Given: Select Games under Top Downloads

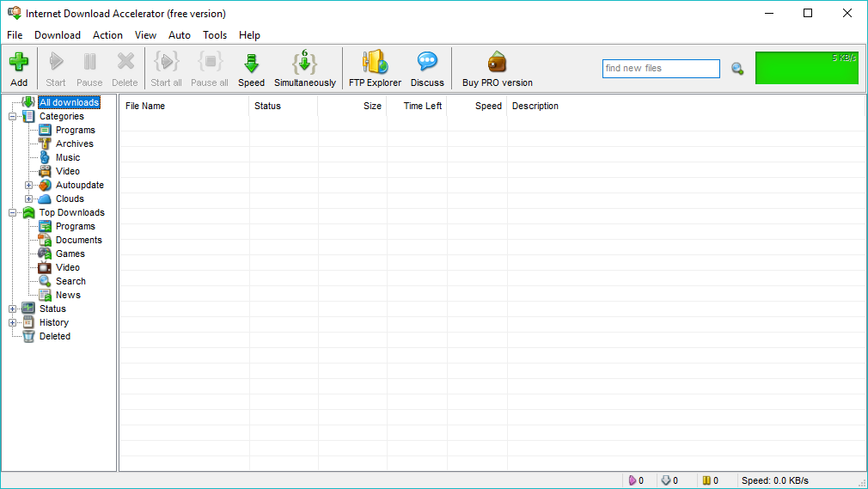Looking at the screenshot, I should 70,254.
